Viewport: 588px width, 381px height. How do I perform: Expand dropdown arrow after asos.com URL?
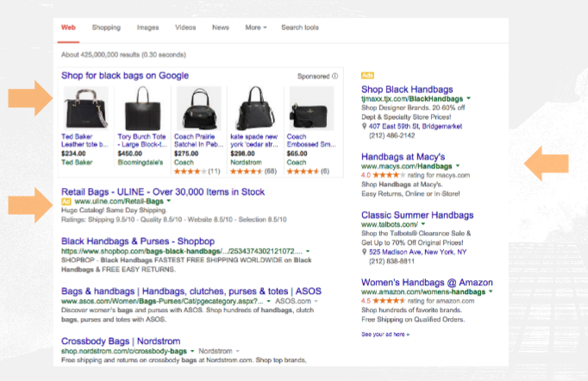click(268, 301)
